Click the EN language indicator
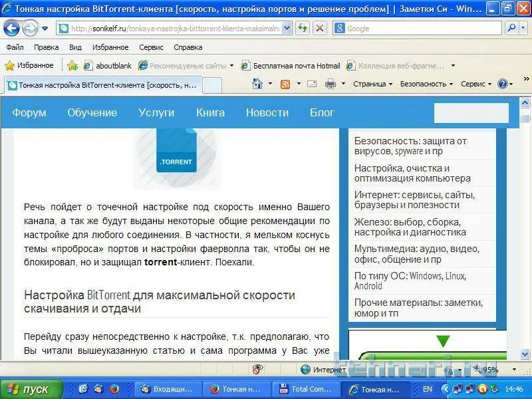The width and height of the screenshot is (532, 399). coord(428,389)
